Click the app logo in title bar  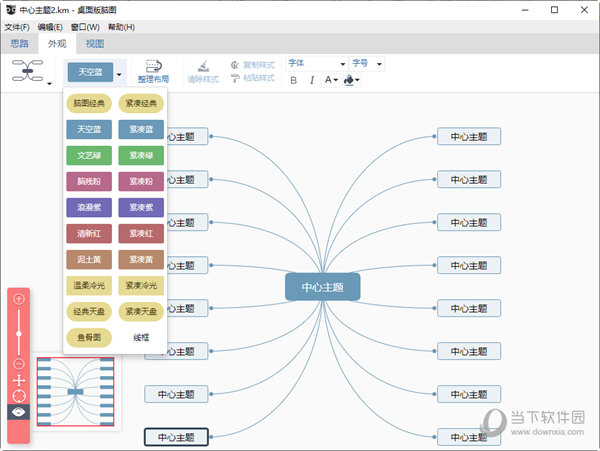coord(11,10)
